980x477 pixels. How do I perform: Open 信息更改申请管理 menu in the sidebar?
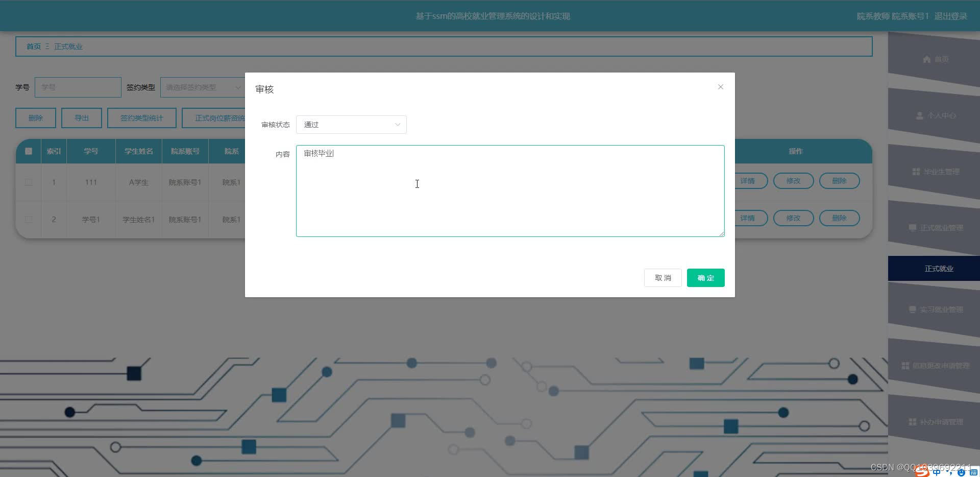coord(934,366)
